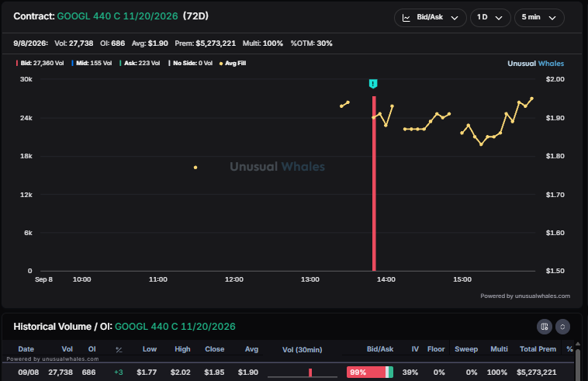Viewport: 588px width, 381px height.
Task: Sort by the Avg column header
Action: point(251,349)
